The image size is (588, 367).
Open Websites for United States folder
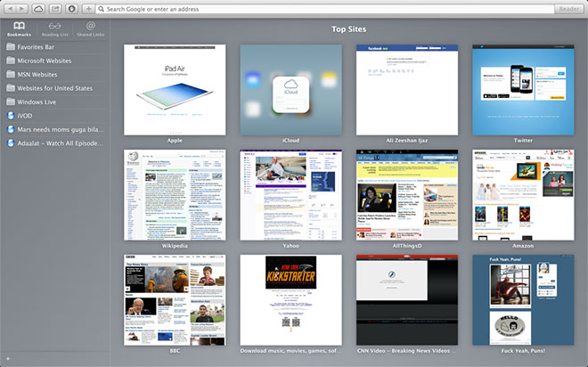pos(55,88)
